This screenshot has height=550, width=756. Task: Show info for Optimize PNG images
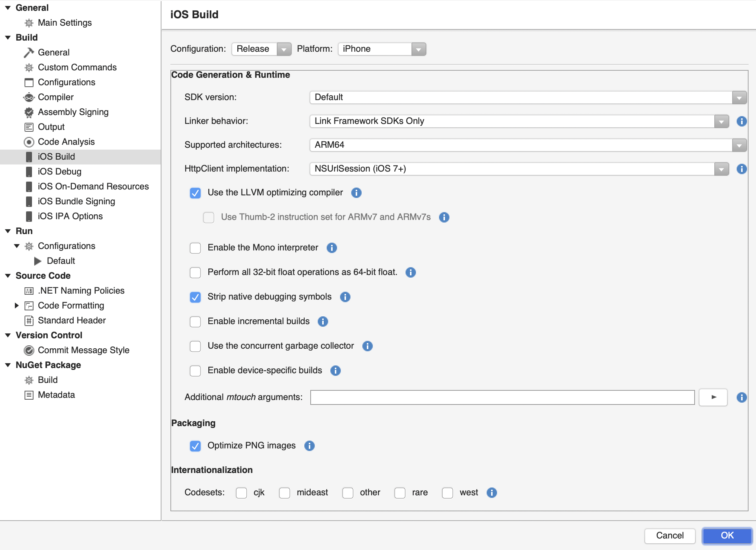click(x=309, y=446)
